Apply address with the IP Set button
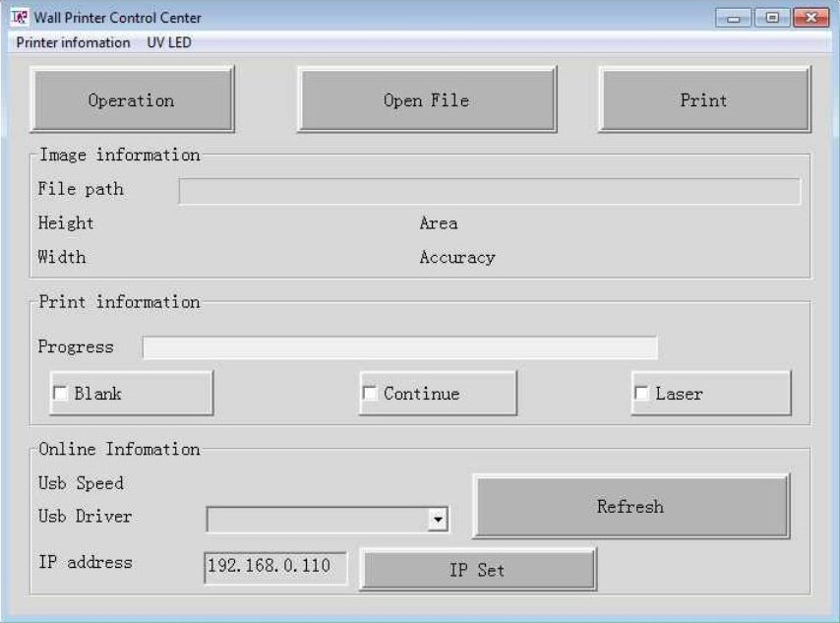This screenshot has height=623, width=840. 477,570
